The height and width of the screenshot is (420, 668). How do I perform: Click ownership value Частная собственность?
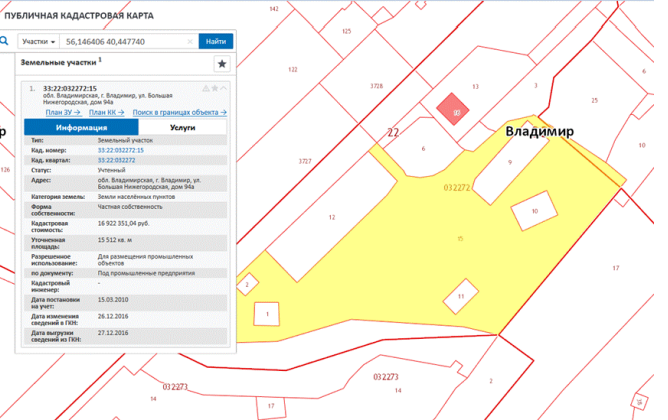pyautogui.click(x=130, y=207)
